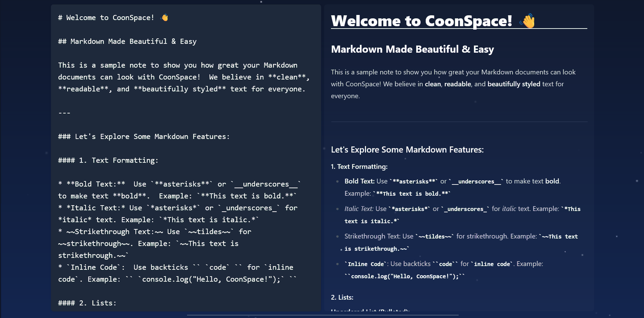Click the 2. Lists: heading in the preview

point(342,297)
